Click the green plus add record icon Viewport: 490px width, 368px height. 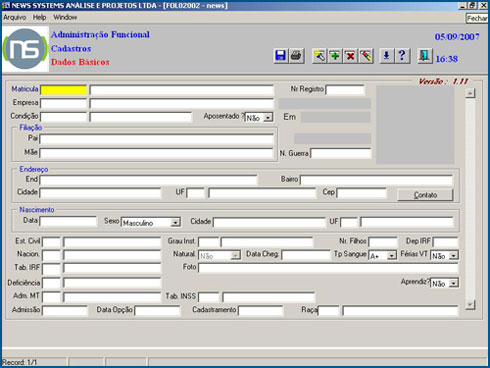(x=335, y=55)
